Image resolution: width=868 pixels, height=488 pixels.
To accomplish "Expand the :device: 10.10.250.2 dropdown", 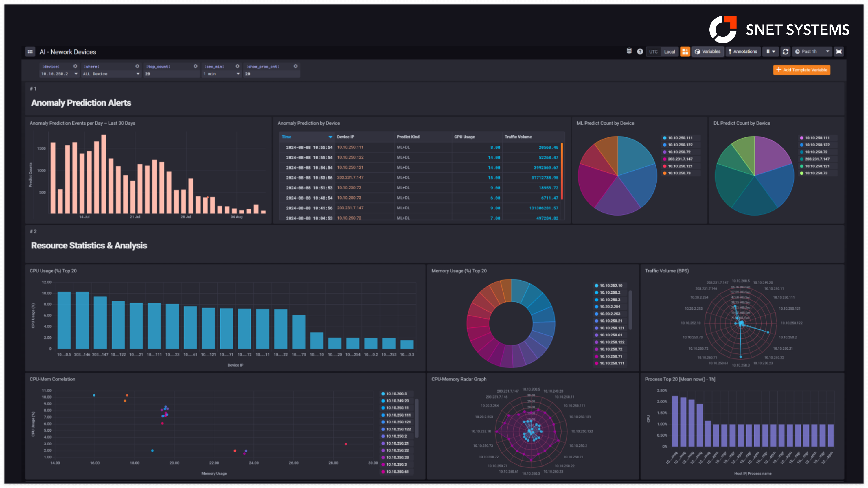I will point(59,74).
